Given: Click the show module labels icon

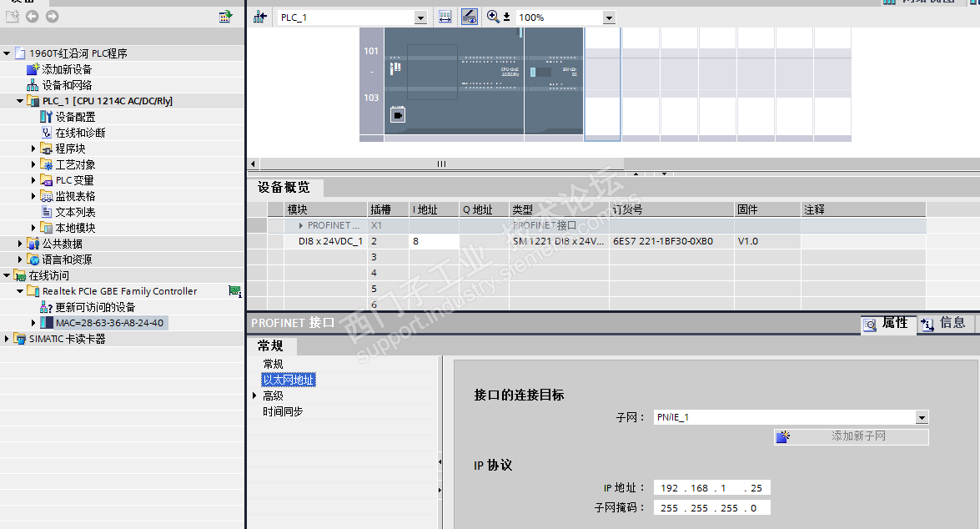Looking at the screenshot, I should [445, 17].
